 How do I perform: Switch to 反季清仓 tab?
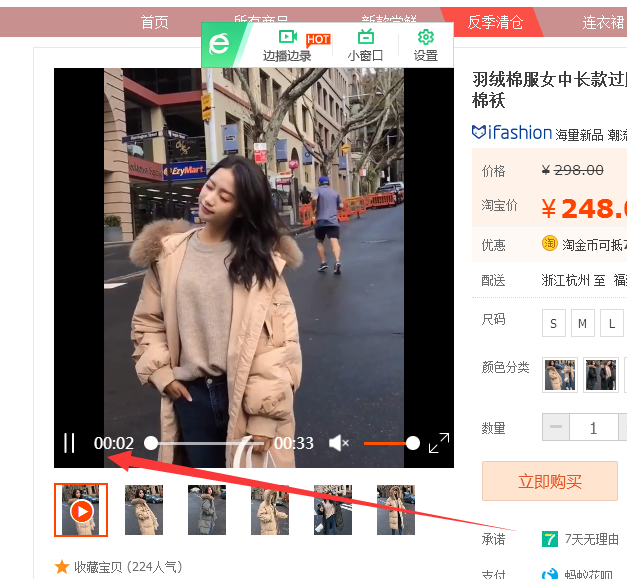pos(495,22)
